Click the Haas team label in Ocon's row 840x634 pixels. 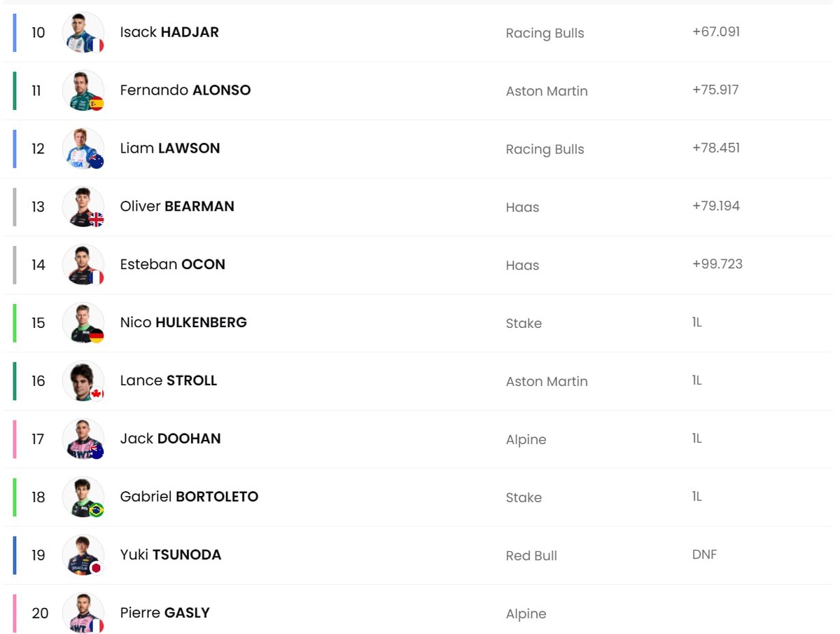tap(522, 266)
